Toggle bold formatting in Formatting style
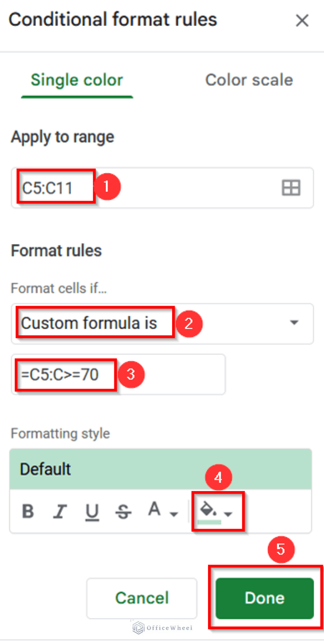This screenshot has height=644, width=324. [x=28, y=511]
